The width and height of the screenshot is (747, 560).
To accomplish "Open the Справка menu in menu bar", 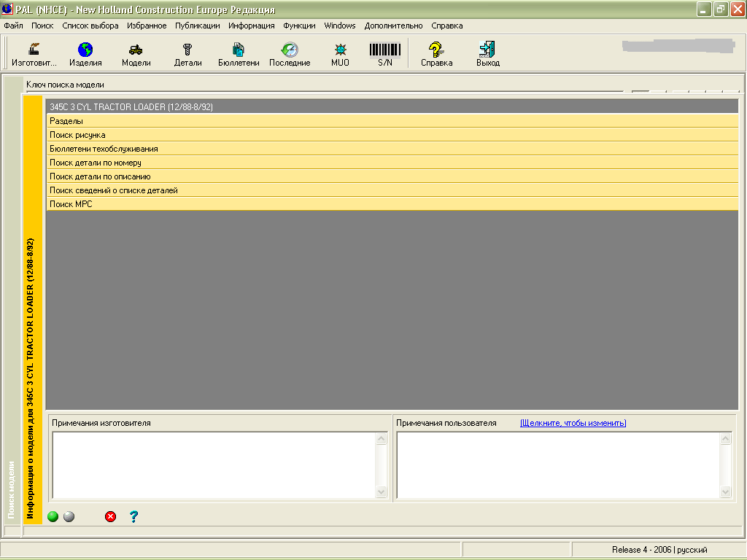I will pos(447,26).
